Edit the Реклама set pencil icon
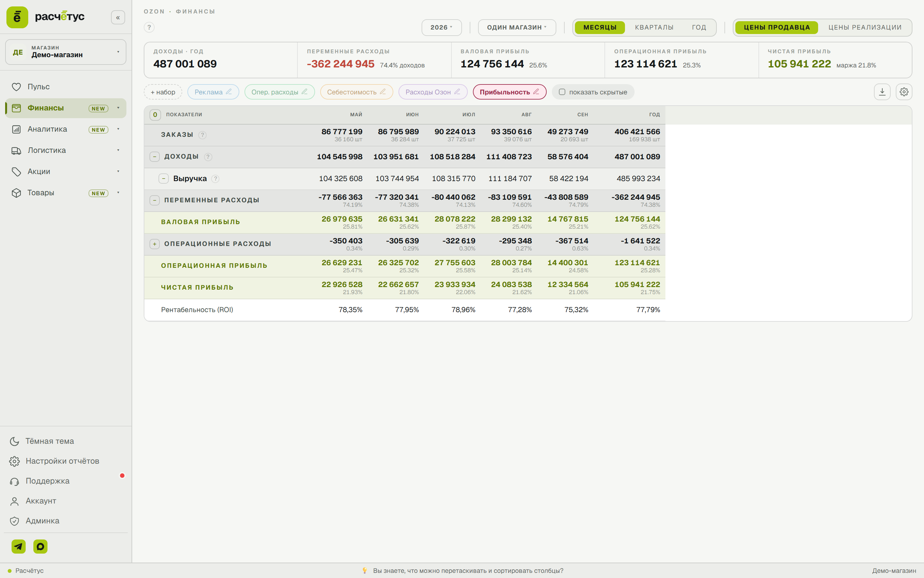This screenshot has height=578, width=924. 229,92
